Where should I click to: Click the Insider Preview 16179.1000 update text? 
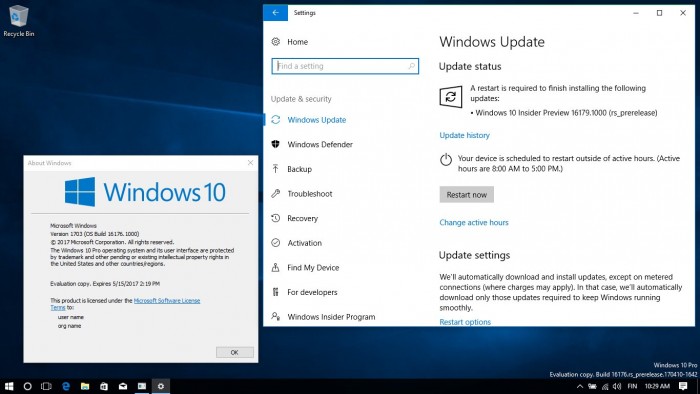click(566, 113)
